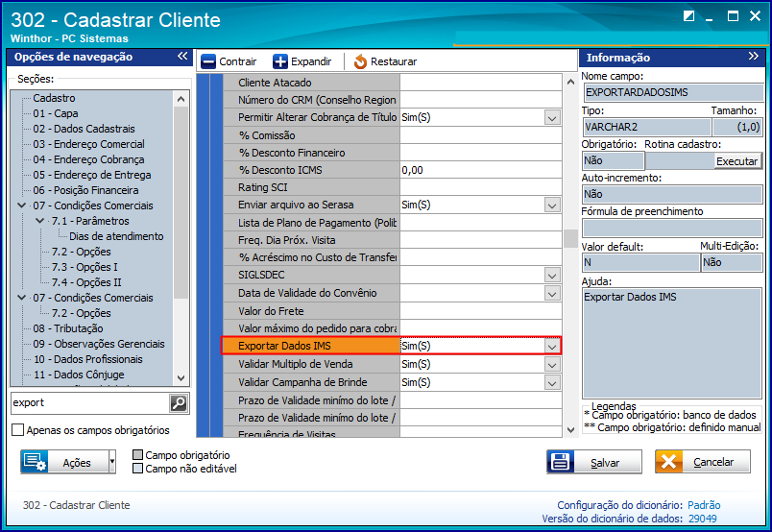This screenshot has height=532, width=772.
Task: Click the Contrair minus icon
Action: [208, 61]
